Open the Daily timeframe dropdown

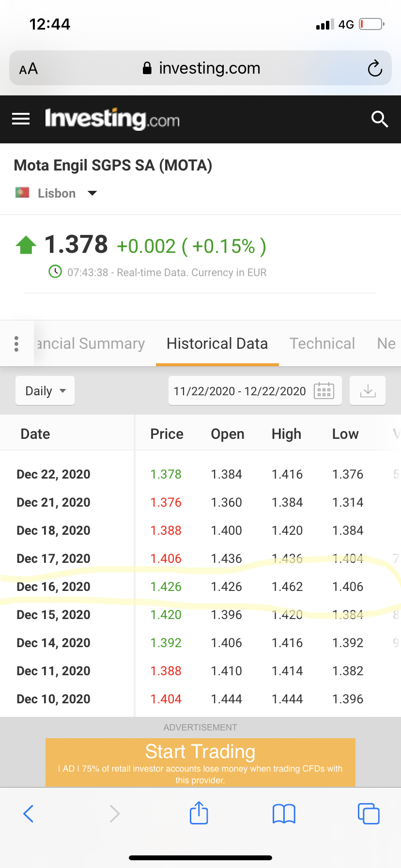[45, 391]
